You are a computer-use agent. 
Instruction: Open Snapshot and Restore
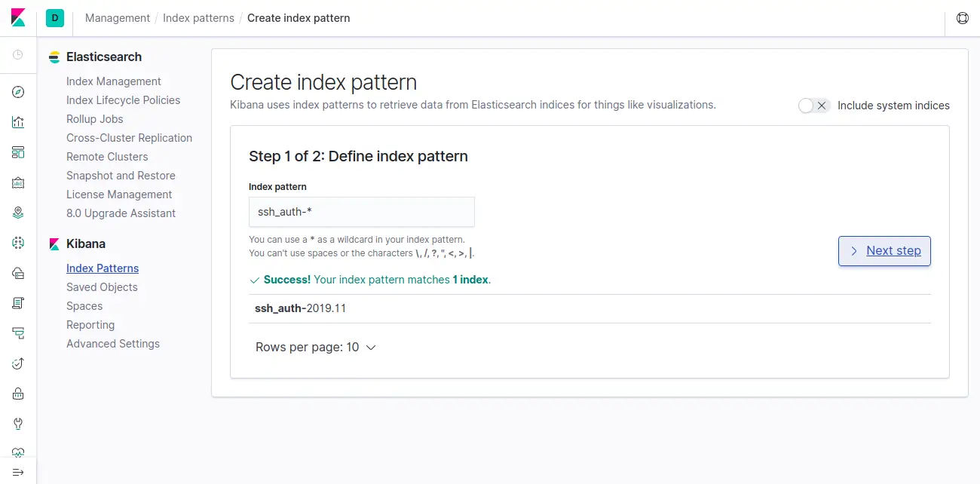(x=121, y=176)
